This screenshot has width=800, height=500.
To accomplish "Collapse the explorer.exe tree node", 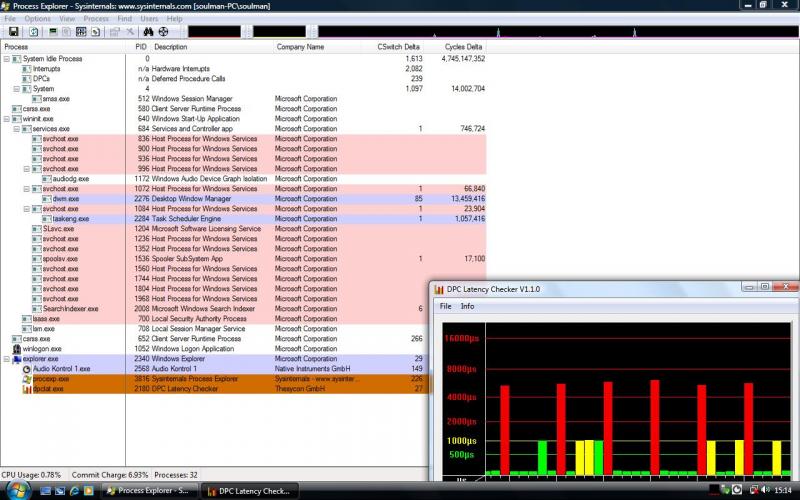I will pos(6,358).
